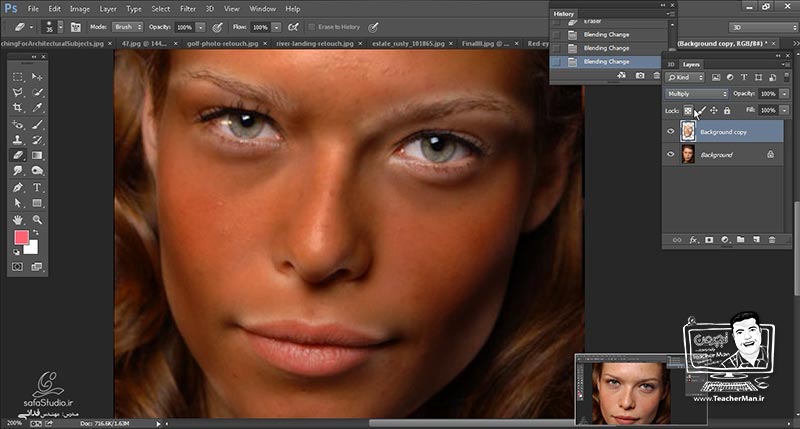Open the Brush panel toggle in options bar
Image resolution: width=800 pixels, height=429 pixels.
click(76, 27)
